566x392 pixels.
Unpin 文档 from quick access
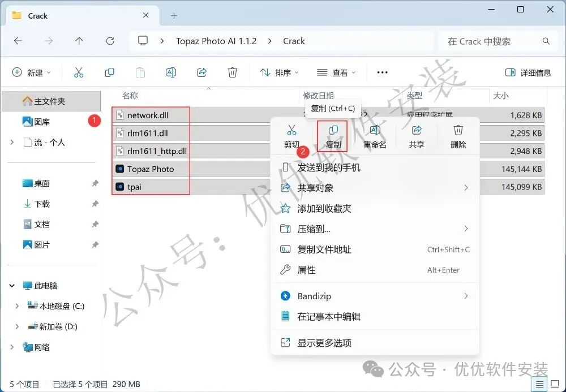coord(95,225)
